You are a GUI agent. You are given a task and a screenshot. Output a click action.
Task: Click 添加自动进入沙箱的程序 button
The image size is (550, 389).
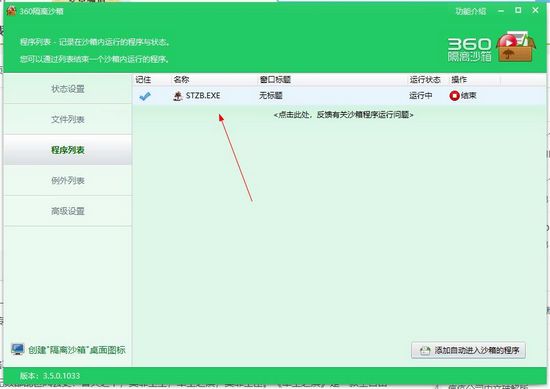tap(468, 350)
